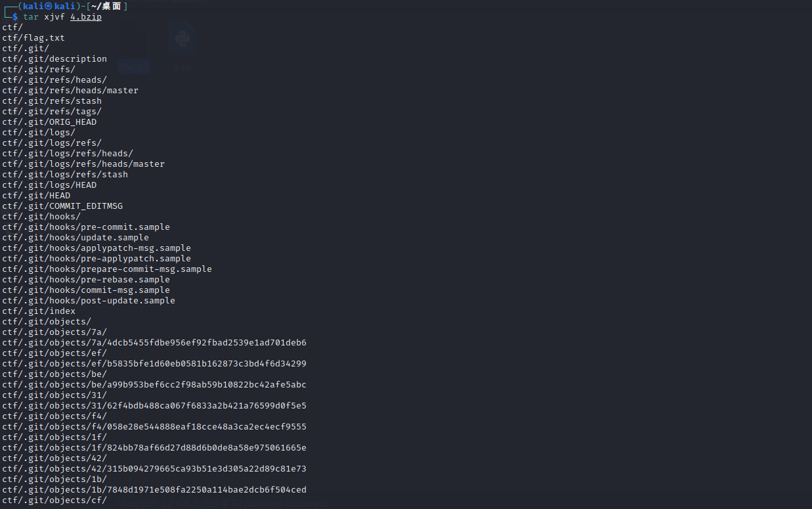The width and height of the screenshot is (812, 509).
Task: Click the ctf/flag.txt output line
Action: 33,38
